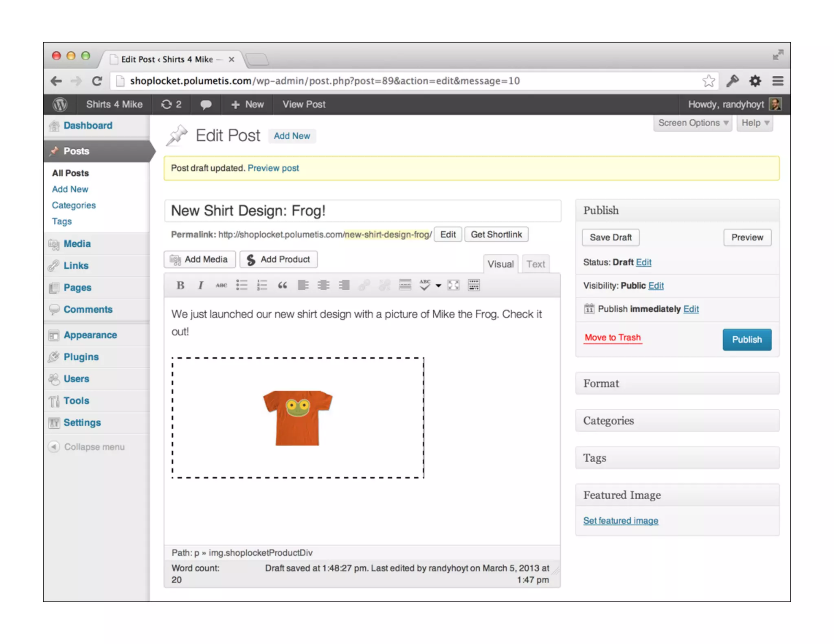The image size is (834, 644).
Task: Select the frog shirt product image
Action: [298, 418]
